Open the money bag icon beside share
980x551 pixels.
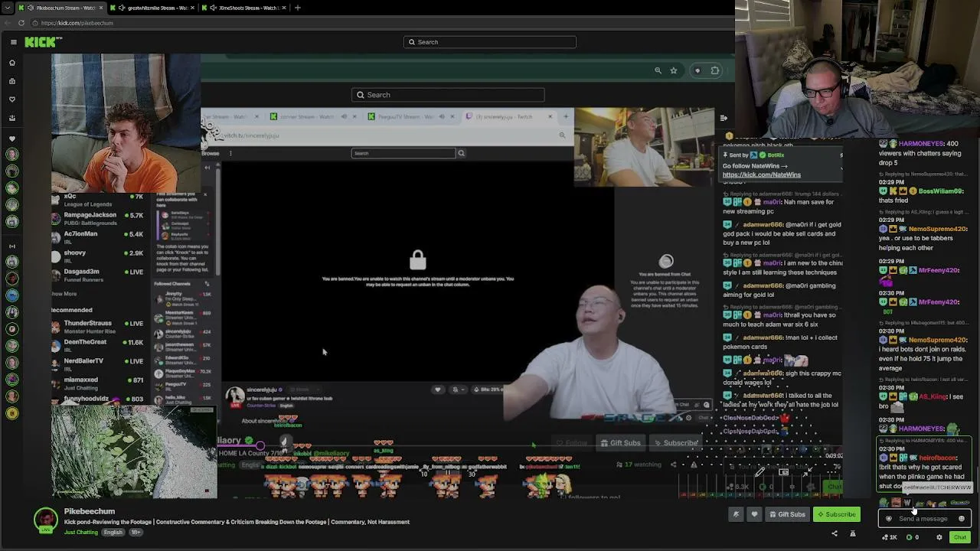pos(852,534)
